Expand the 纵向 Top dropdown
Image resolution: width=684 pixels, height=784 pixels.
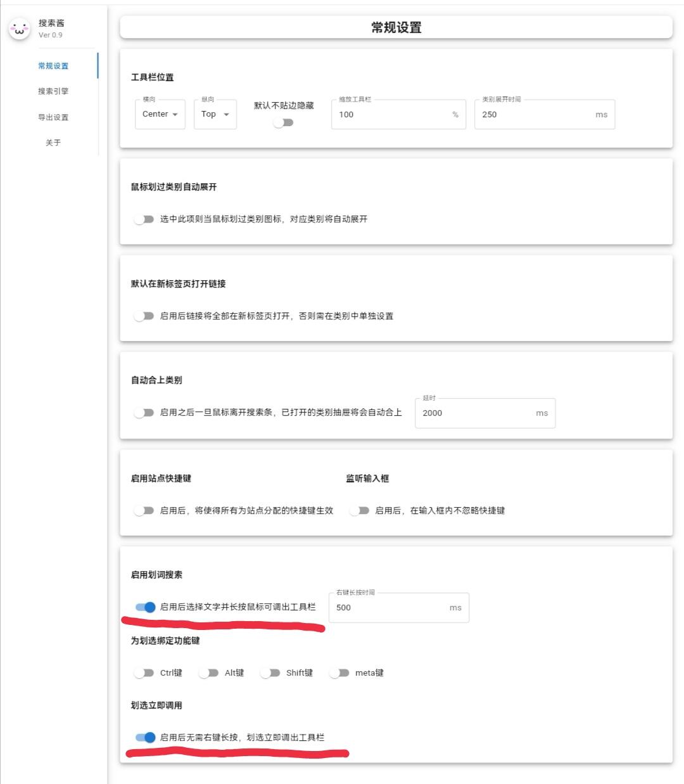[215, 114]
